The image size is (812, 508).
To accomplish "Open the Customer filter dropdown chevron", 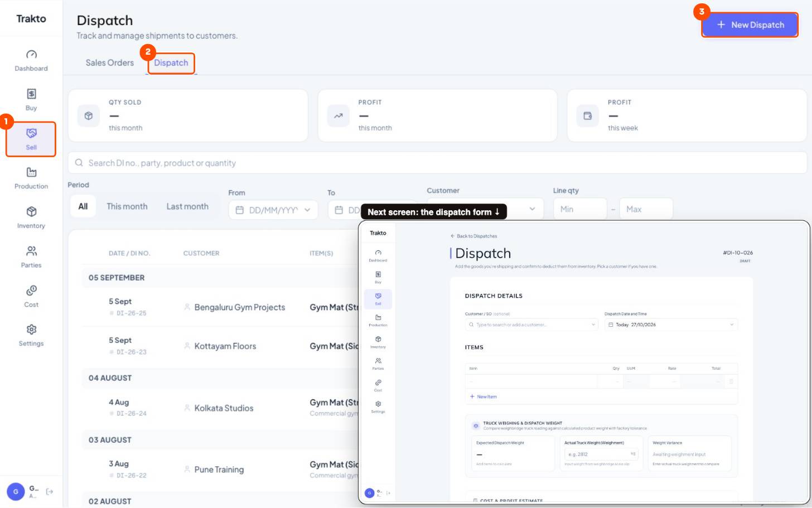I will [x=532, y=209].
